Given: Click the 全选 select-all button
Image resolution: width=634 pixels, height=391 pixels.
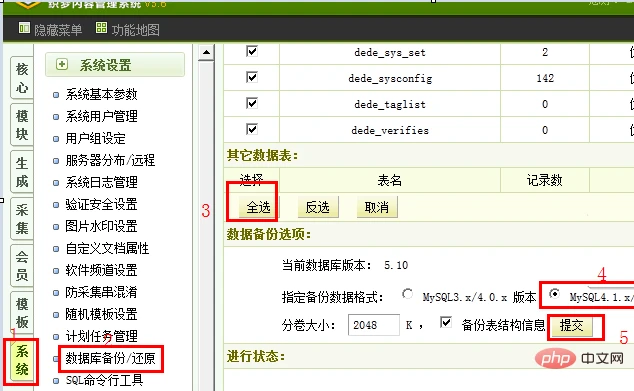Looking at the screenshot, I should pyautogui.click(x=258, y=207).
